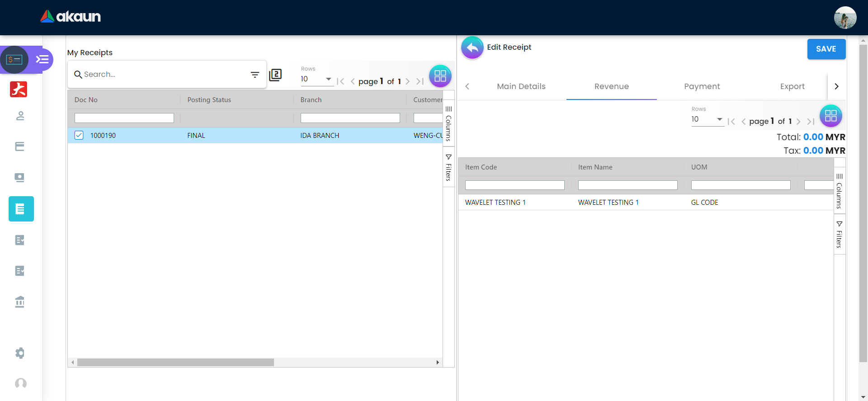The image size is (868, 401).
Task: Open the Rows dropdown in My Receipts
Action: coord(316,79)
